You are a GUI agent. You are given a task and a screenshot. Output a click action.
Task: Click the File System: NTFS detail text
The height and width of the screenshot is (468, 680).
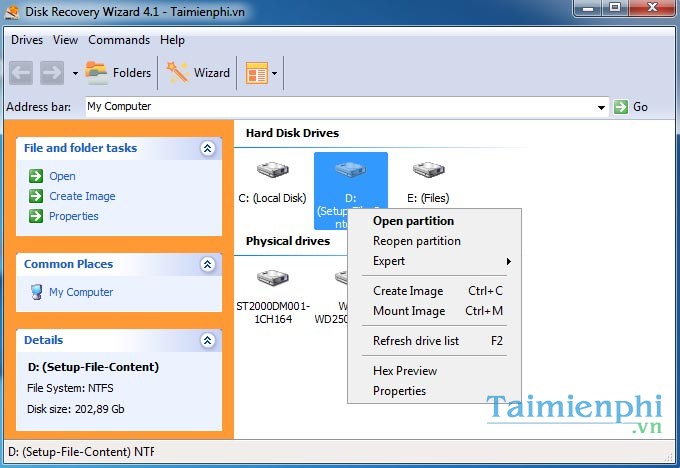coord(70,388)
